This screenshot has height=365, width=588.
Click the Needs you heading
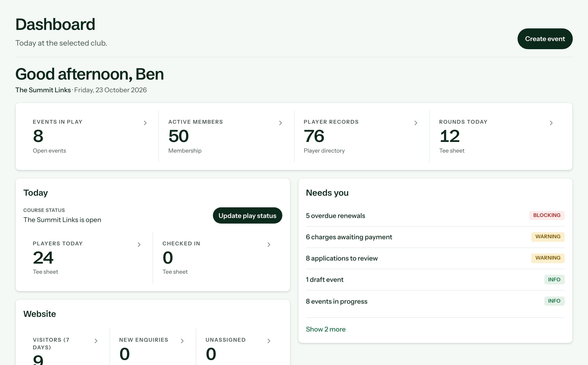[x=327, y=193]
